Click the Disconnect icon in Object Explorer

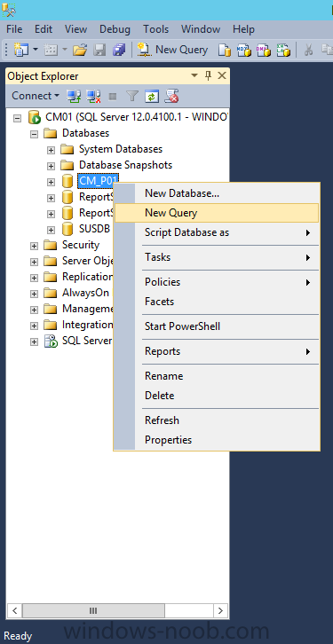tap(94, 96)
